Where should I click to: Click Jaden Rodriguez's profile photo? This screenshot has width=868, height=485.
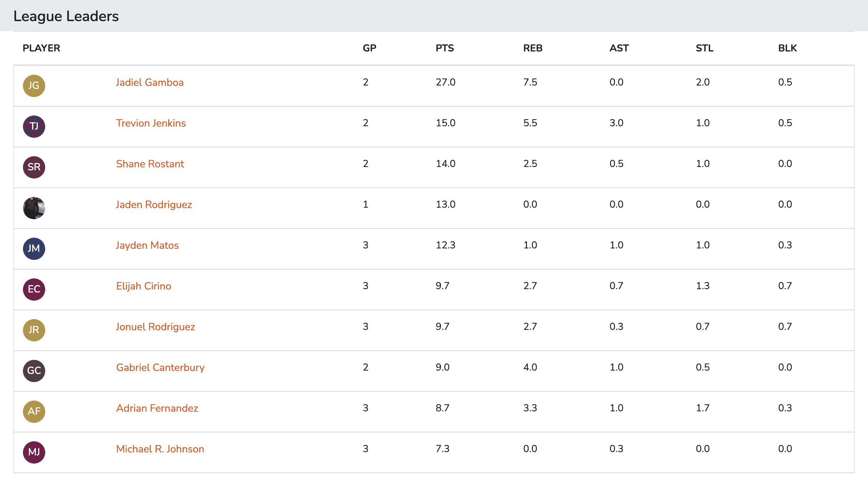click(34, 208)
